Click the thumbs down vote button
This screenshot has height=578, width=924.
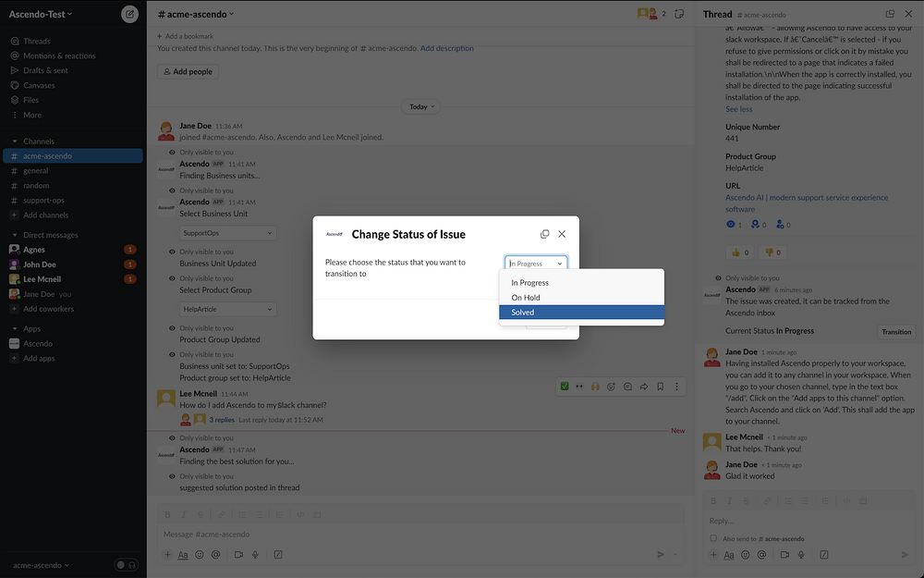point(772,252)
